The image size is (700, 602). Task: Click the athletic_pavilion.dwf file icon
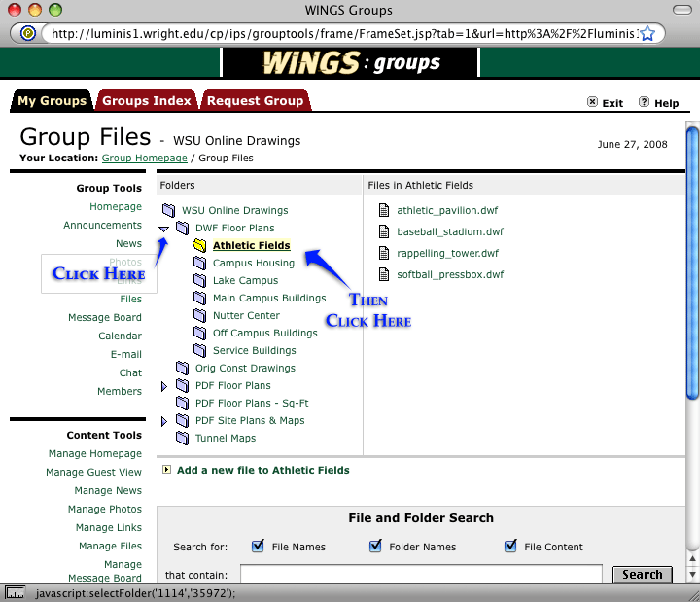pos(383,210)
